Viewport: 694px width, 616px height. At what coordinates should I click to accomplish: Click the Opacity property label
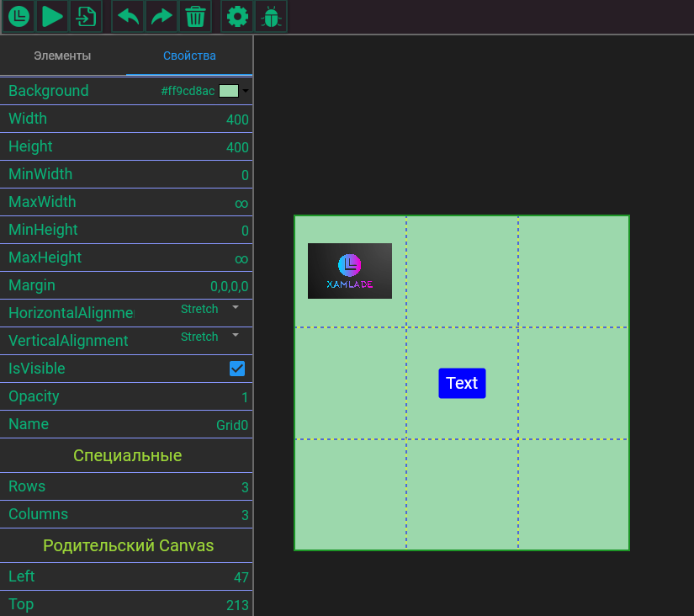pos(34,396)
